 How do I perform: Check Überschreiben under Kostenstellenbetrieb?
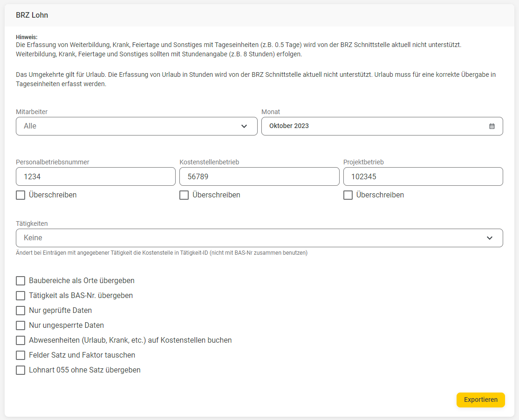184,195
